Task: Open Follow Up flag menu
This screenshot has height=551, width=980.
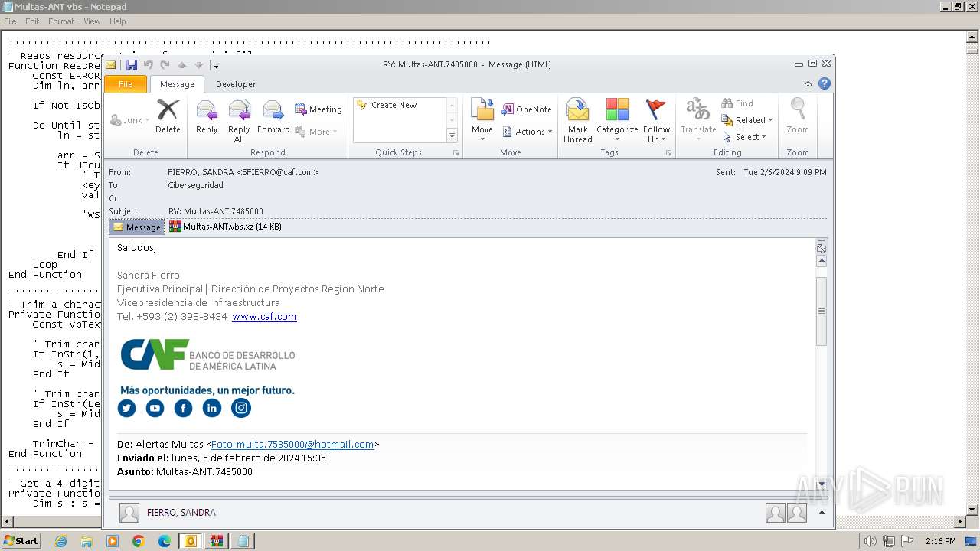Action: pyautogui.click(x=656, y=121)
